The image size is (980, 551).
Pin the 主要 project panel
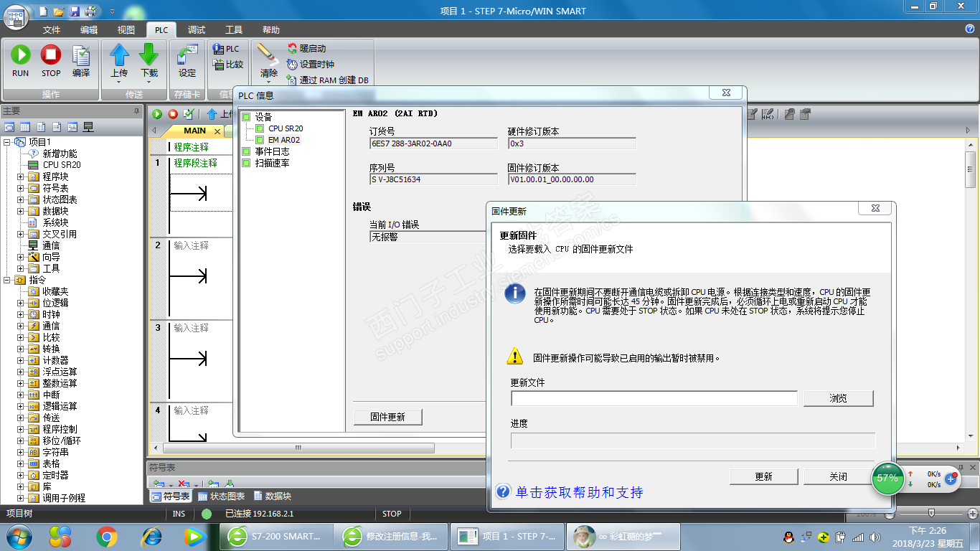[x=137, y=111]
